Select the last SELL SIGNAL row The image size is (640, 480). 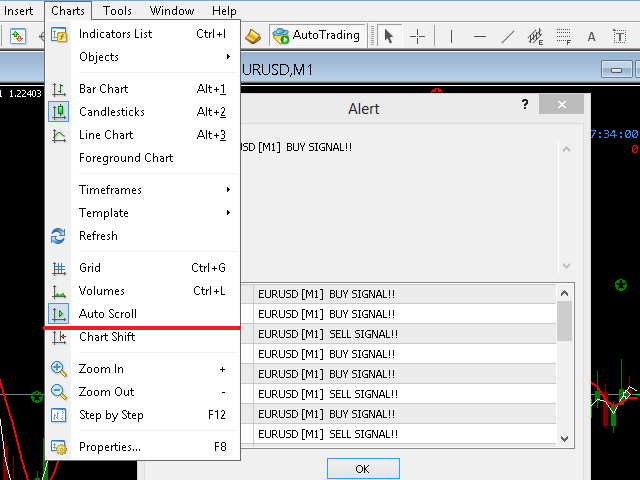398,434
